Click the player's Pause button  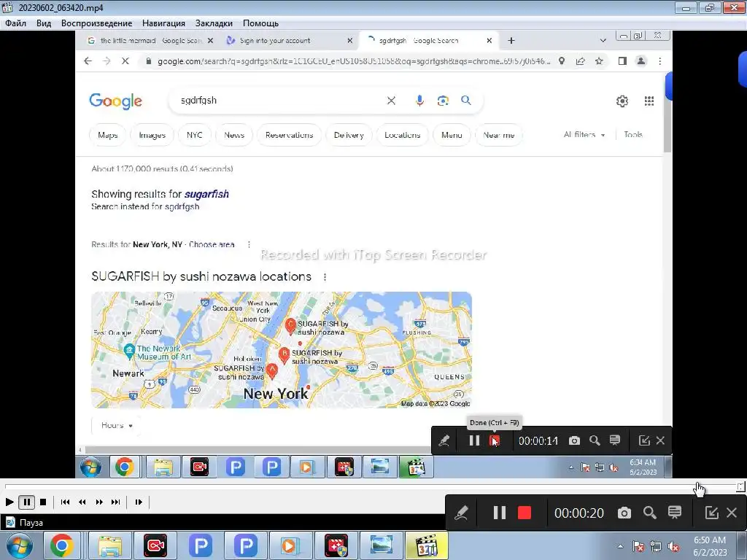pyautogui.click(x=27, y=502)
